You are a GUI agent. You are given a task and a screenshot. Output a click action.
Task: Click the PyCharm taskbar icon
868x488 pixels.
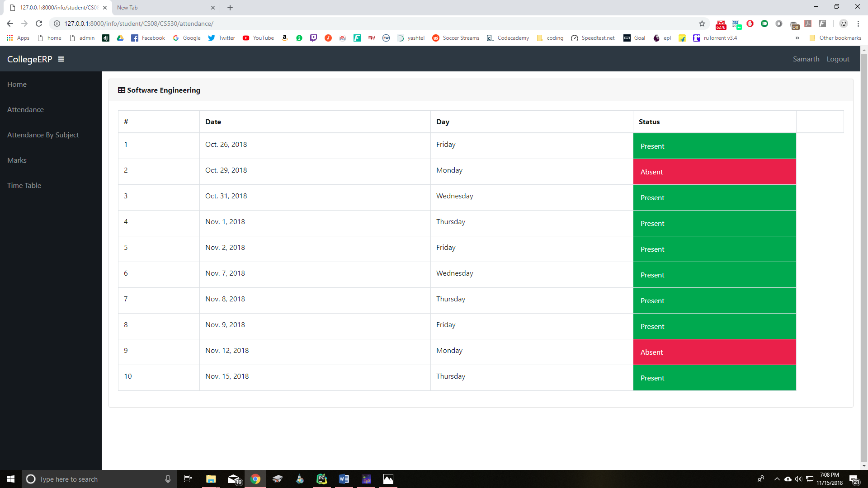pos(321,479)
